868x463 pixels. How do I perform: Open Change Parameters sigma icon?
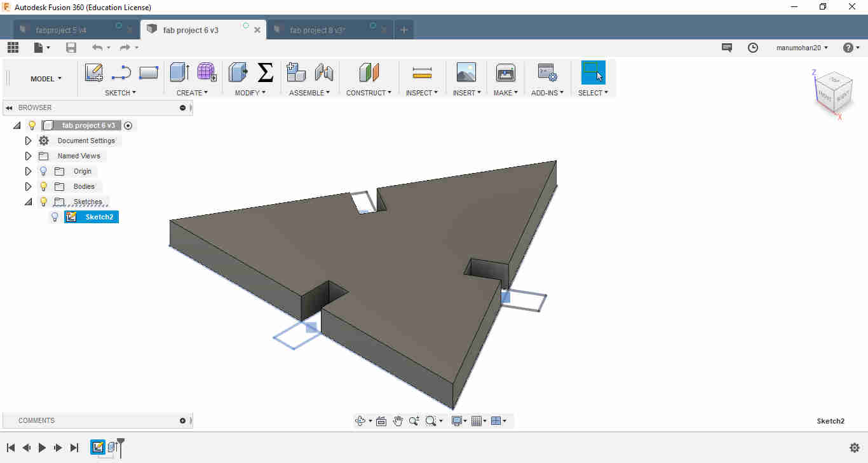click(x=265, y=73)
